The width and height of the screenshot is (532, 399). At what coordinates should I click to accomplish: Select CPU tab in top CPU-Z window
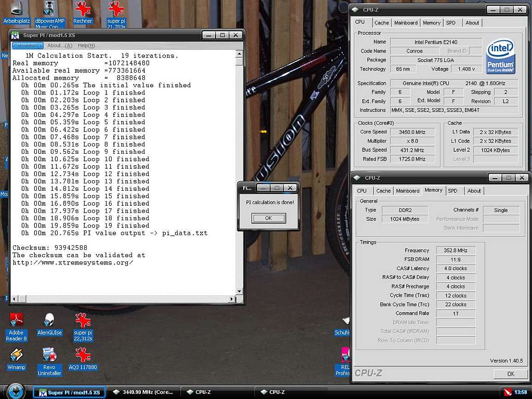coord(360,22)
